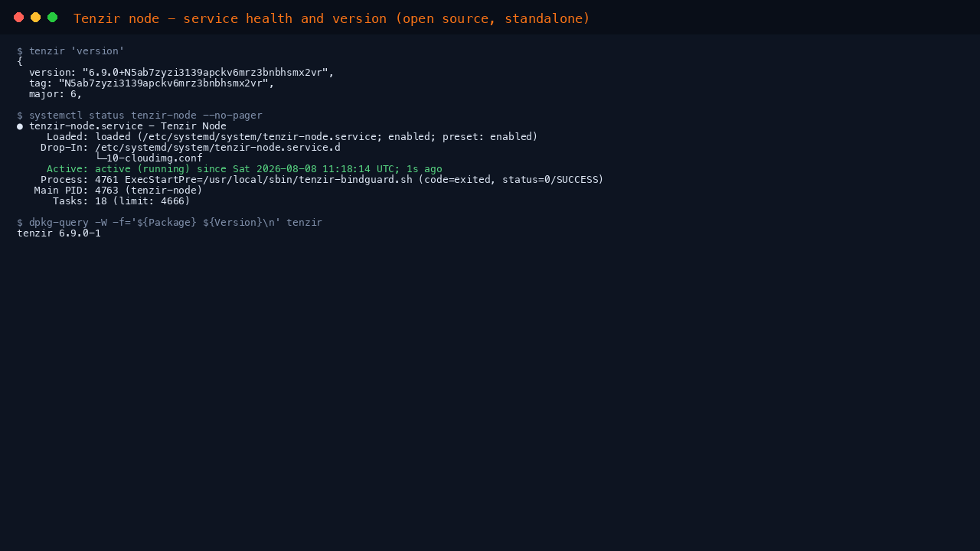
Task: Click the white service status bullet icon
Action: 20,126
